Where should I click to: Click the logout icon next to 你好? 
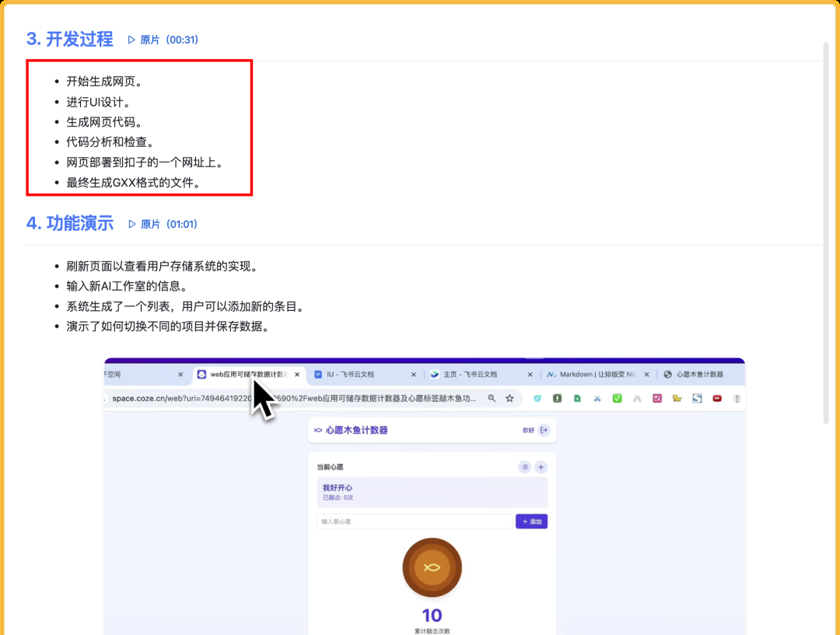click(x=544, y=430)
